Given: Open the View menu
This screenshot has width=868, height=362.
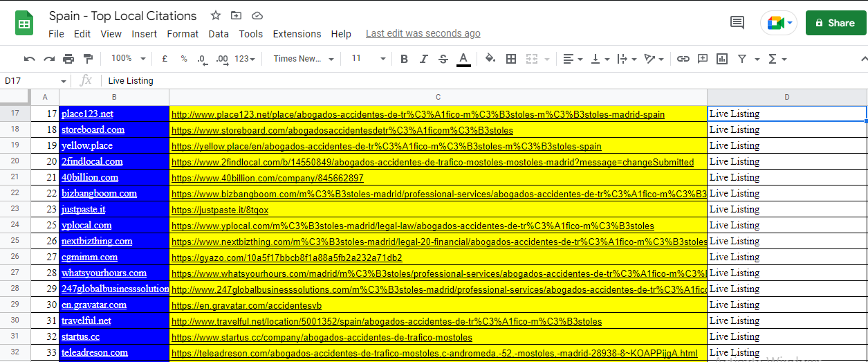Looking at the screenshot, I should (111, 34).
